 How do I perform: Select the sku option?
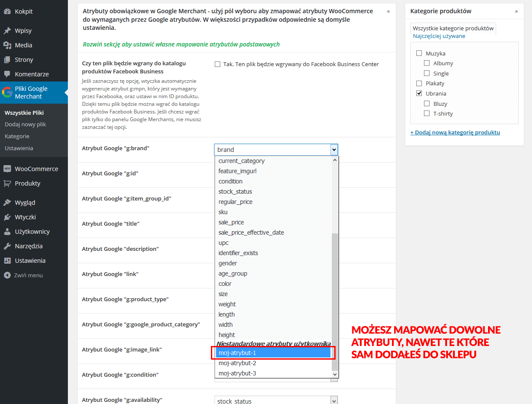click(273, 212)
